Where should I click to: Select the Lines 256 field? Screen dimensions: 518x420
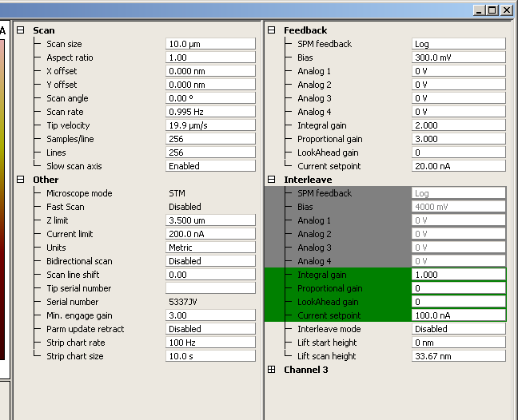210,152
